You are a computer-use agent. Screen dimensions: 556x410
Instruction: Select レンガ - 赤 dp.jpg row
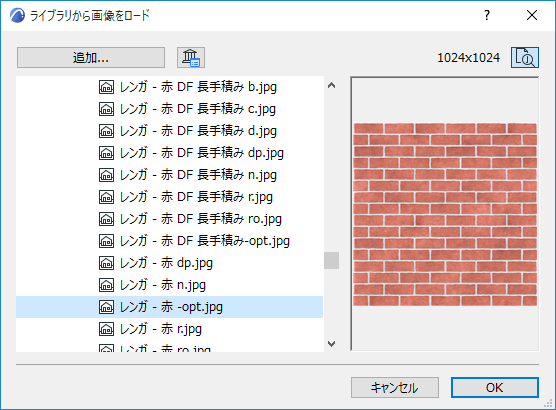169,263
